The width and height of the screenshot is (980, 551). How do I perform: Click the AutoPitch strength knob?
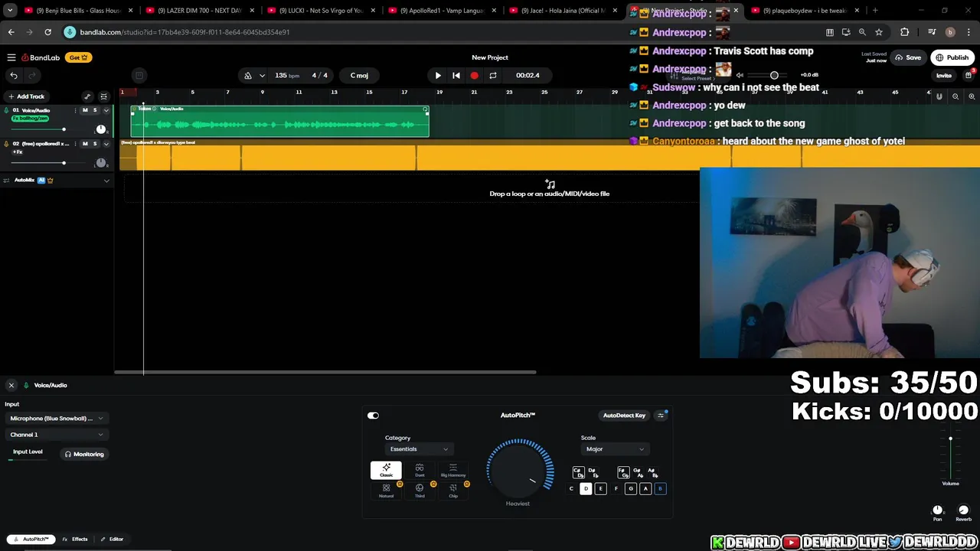pos(520,468)
